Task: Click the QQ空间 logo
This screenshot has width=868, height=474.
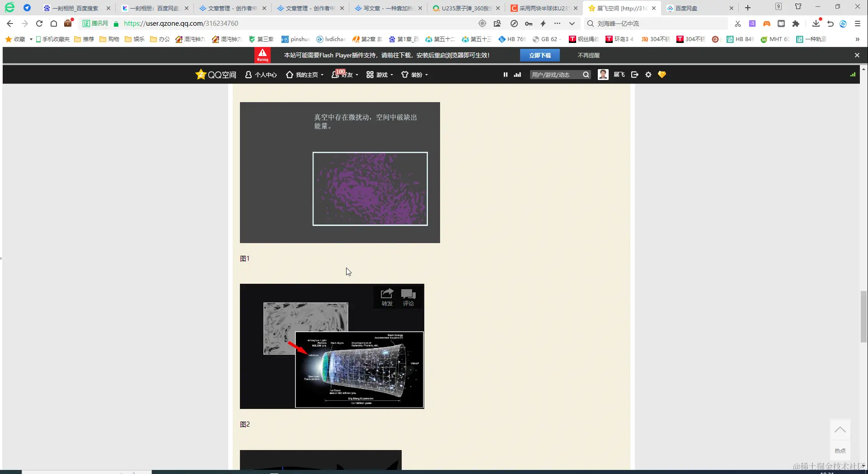Action: [x=216, y=75]
